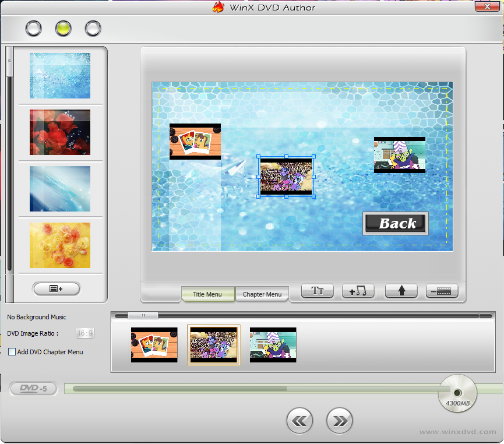Select the first clip in filmstrip
This screenshot has height=444, width=504.
[154, 345]
